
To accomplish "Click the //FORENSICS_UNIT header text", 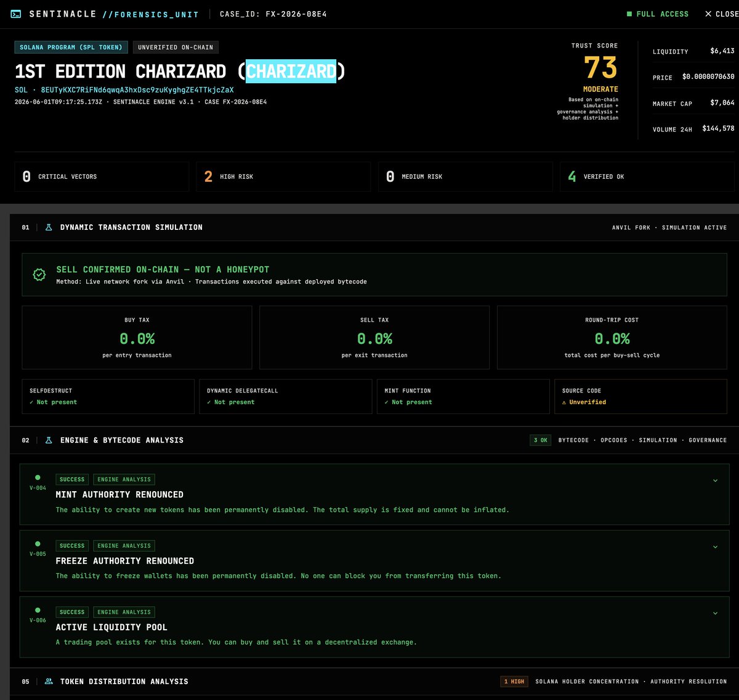I will tap(150, 14).
